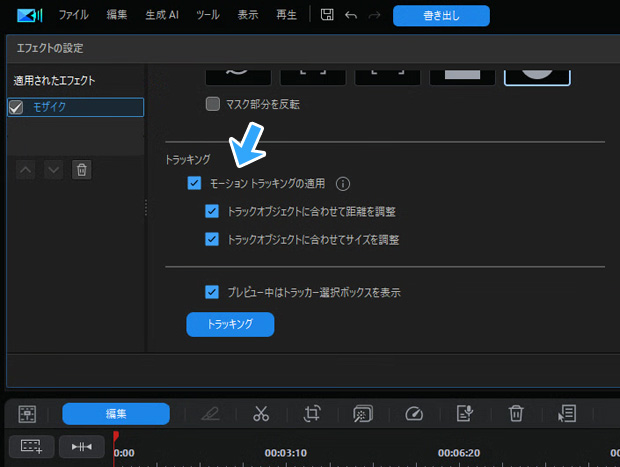Click the blue トラッキング button
This screenshot has height=467, width=620.
[230, 324]
